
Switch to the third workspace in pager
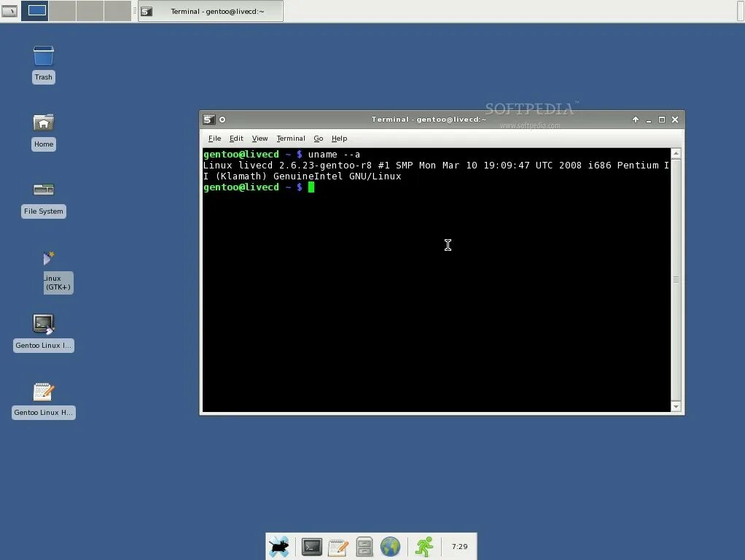pyautogui.click(x=90, y=10)
